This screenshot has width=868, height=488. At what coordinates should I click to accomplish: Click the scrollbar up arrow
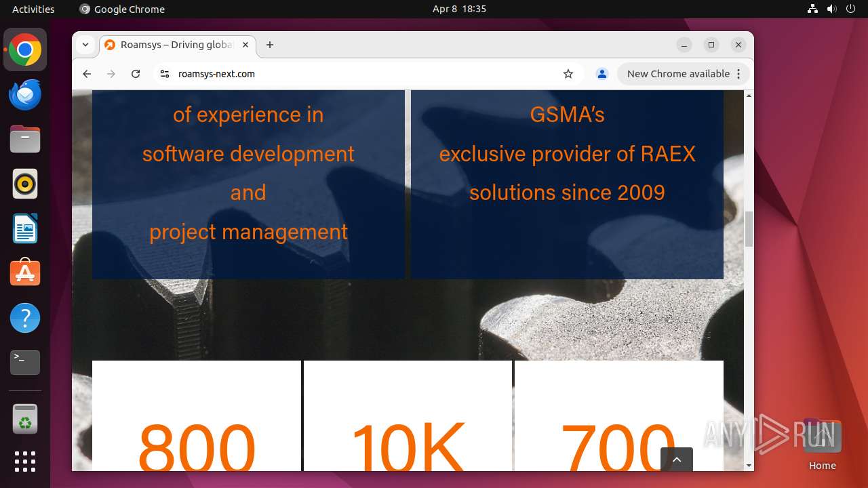[x=749, y=95]
